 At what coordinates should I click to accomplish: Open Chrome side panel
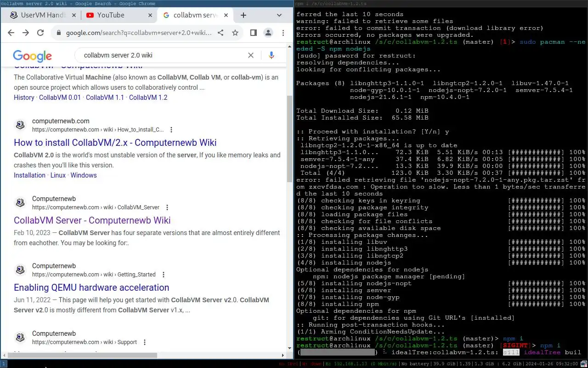click(253, 33)
